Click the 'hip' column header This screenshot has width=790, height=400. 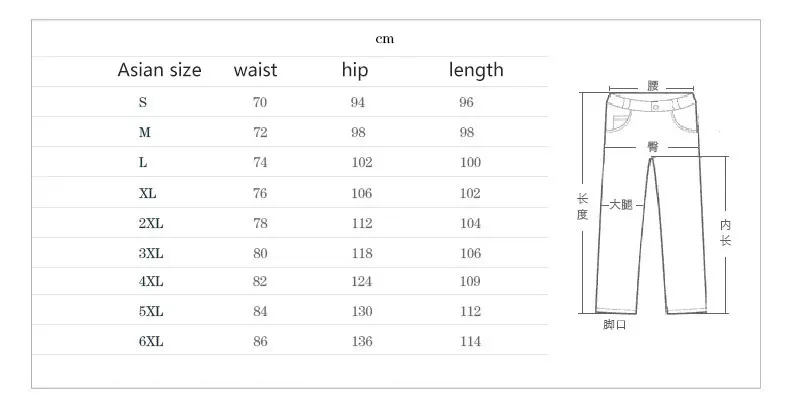click(x=355, y=70)
